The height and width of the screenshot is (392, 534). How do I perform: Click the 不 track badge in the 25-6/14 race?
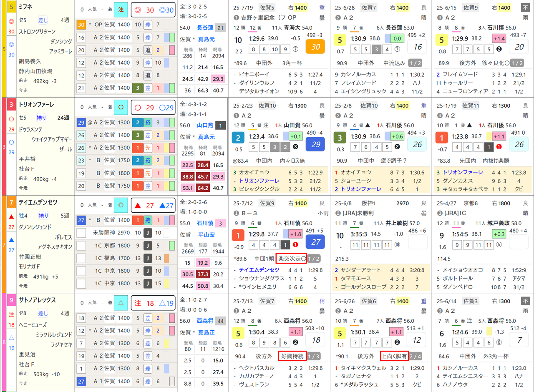pyautogui.click(x=525, y=301)
